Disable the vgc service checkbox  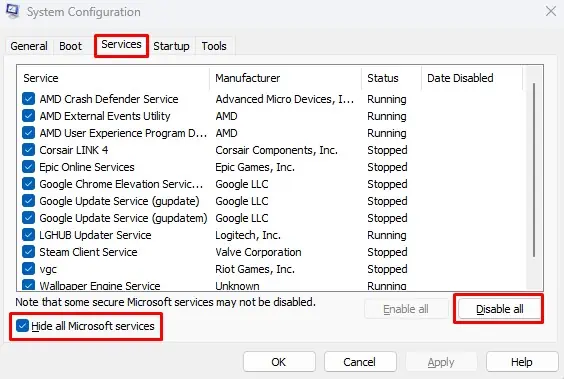point(28,269)
